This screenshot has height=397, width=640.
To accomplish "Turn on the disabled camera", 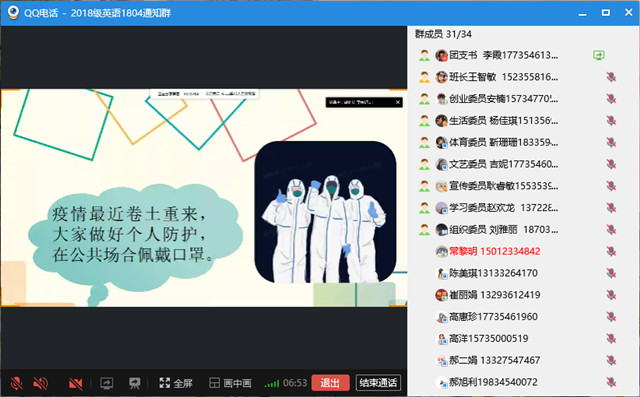I will 76,383.
